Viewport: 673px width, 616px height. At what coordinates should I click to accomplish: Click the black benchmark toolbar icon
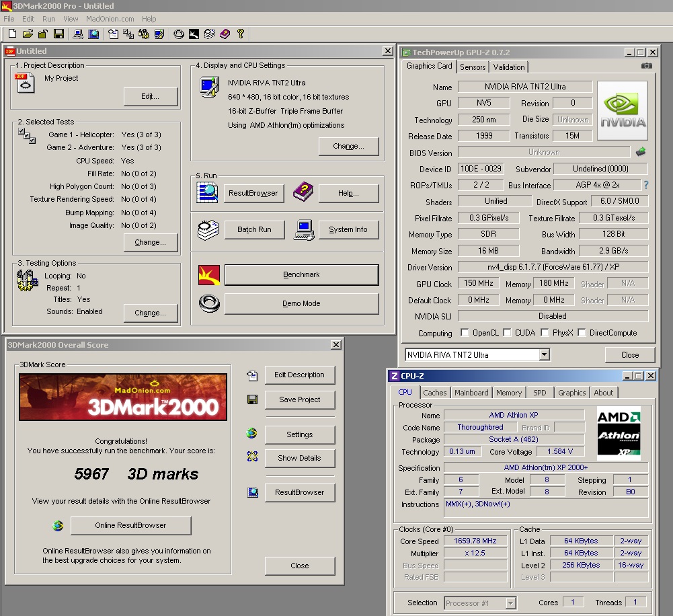point(194,34)
